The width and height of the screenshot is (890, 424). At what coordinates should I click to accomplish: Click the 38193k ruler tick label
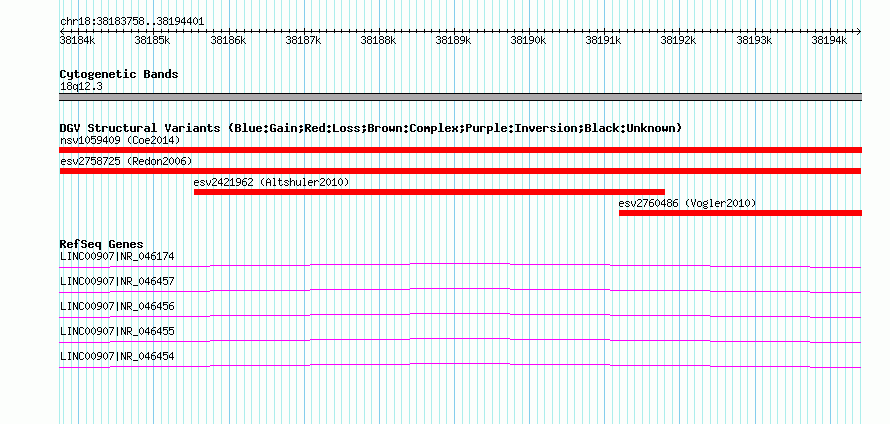point(754,40)
